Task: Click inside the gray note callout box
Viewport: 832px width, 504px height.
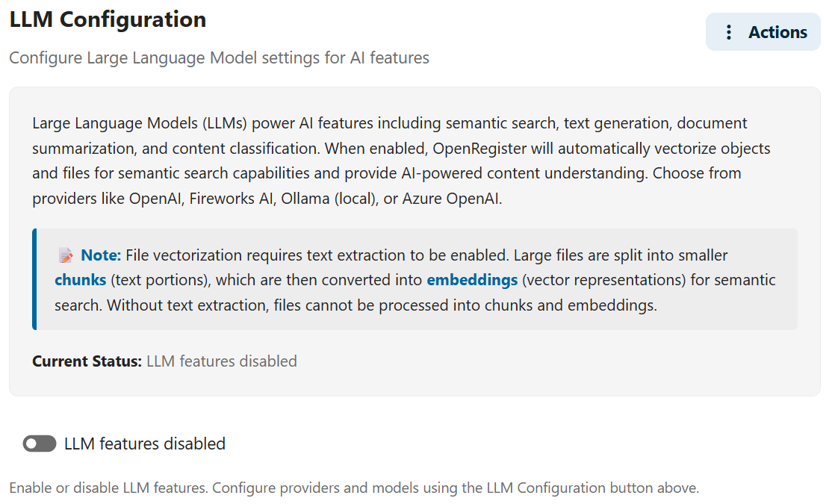Action: tap(411, 279)
